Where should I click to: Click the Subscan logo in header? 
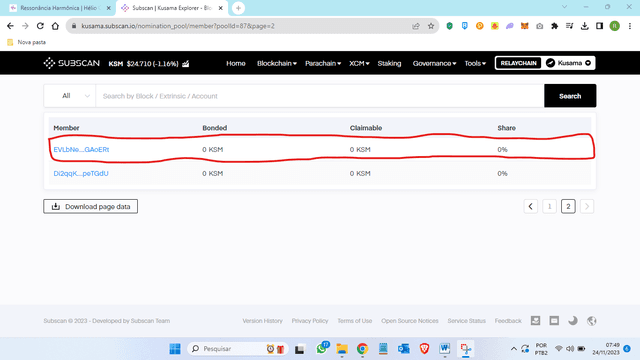[x=71, y=63]
